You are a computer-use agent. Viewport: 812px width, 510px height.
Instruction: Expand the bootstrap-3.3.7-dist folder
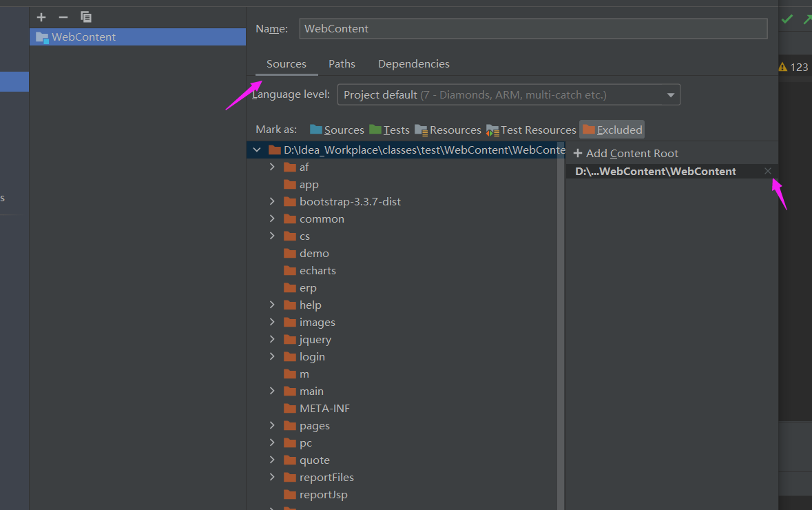(x=273, y=202)
